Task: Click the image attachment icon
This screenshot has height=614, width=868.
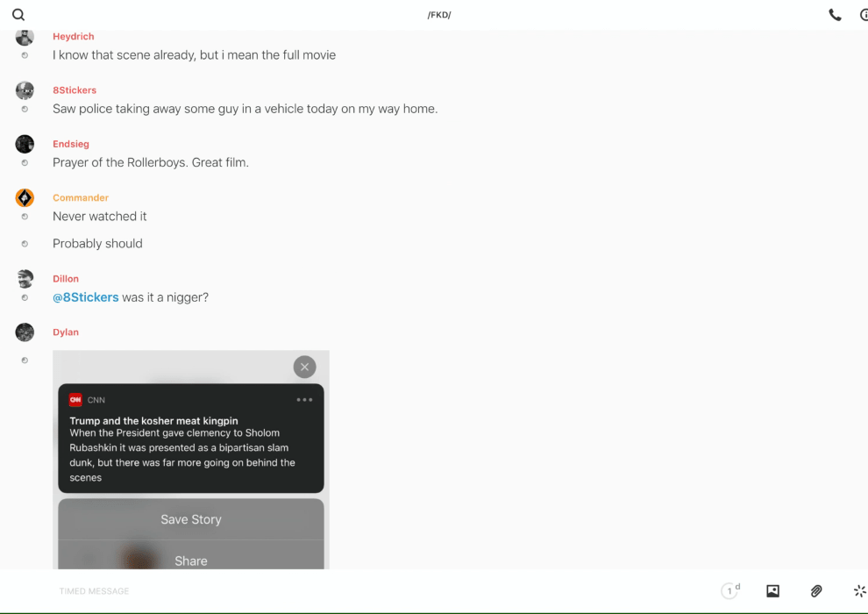Action: (x=772, y=590)
